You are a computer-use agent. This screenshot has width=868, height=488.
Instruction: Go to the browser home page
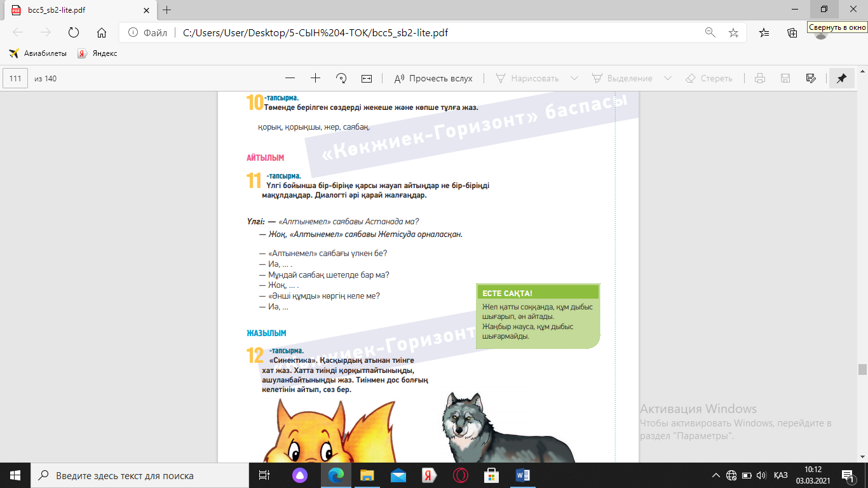[101, 33]
